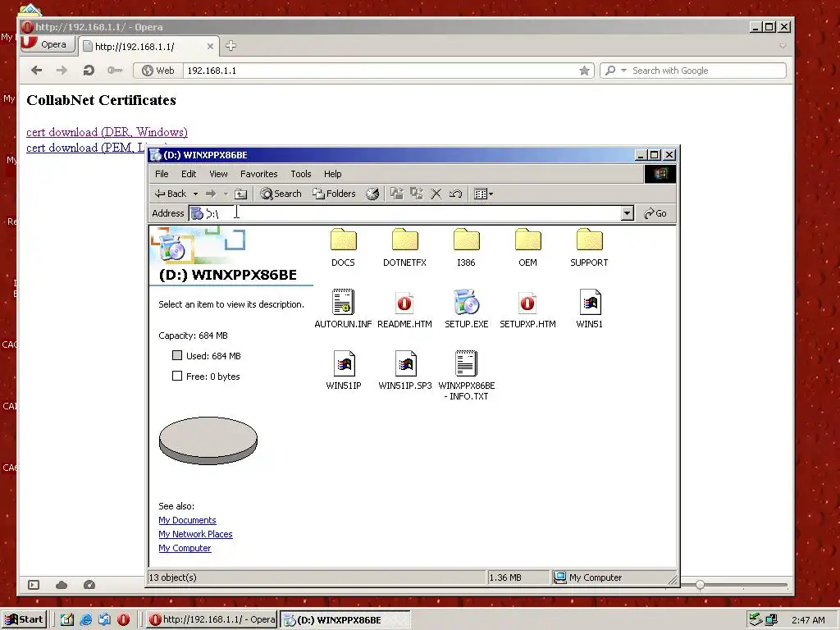
Task: Click Opera Turbo gauge icon in status bar
Action: coord(89,585)
